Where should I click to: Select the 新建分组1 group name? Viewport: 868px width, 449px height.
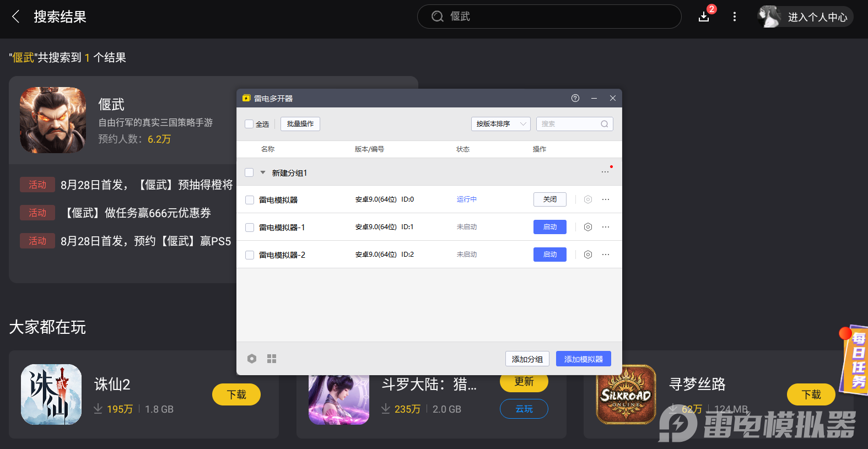click(x=289, y=172)
